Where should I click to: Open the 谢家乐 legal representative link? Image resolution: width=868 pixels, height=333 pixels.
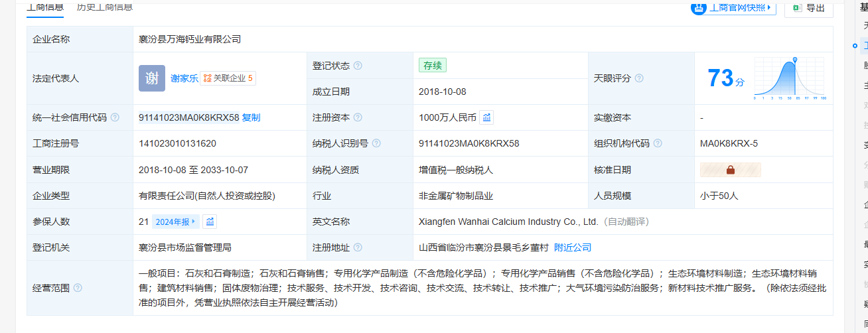click(184, 78)
